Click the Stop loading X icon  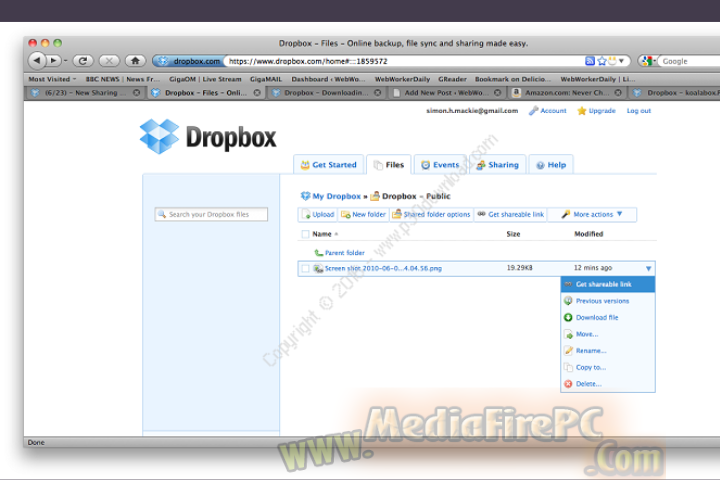click(109, 61)
